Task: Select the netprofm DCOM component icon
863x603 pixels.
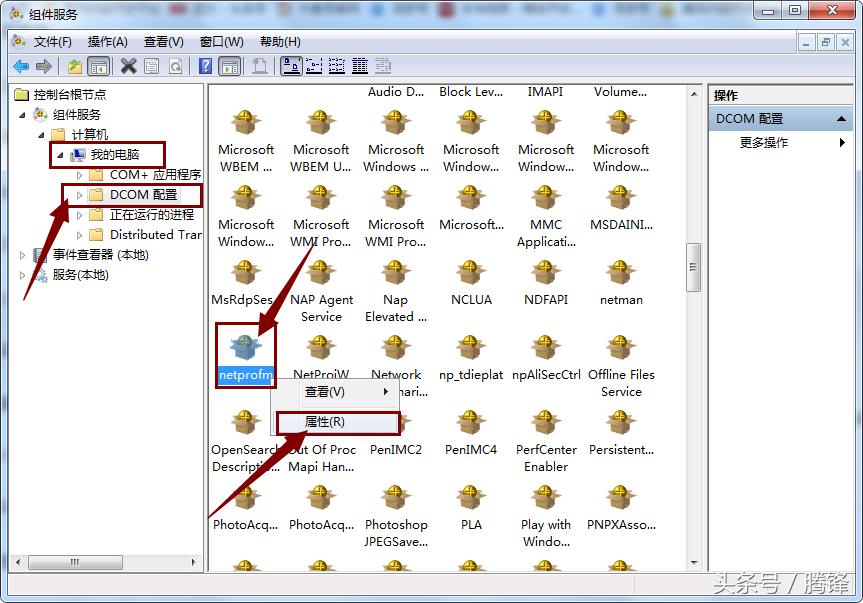Action: pyautogui.click(x=245, y=348)
